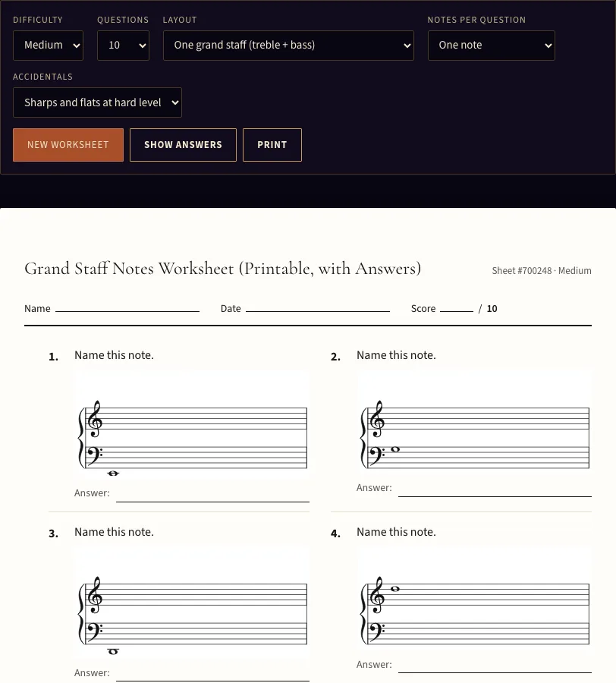This screenshot has width=616, height=683.
Task: Click the answer line for question 4
Action: pyautogui.click(x=495, y=668)
